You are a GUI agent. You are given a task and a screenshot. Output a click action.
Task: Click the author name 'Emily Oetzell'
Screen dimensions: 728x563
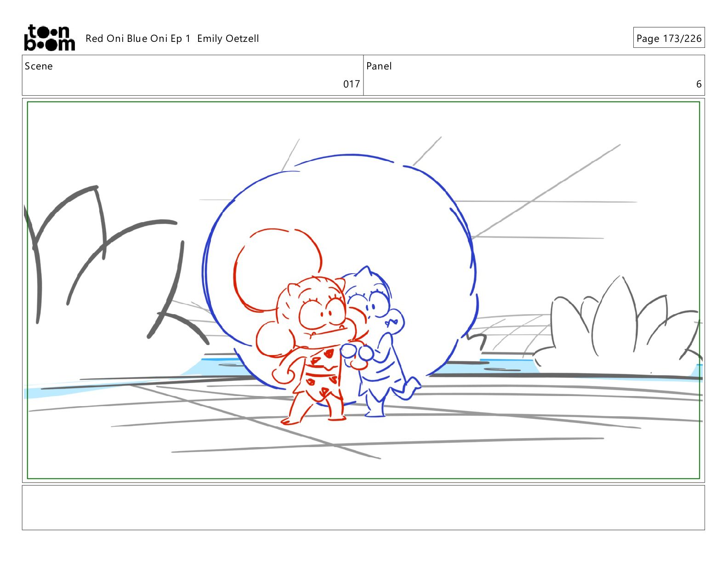[228, 39]
